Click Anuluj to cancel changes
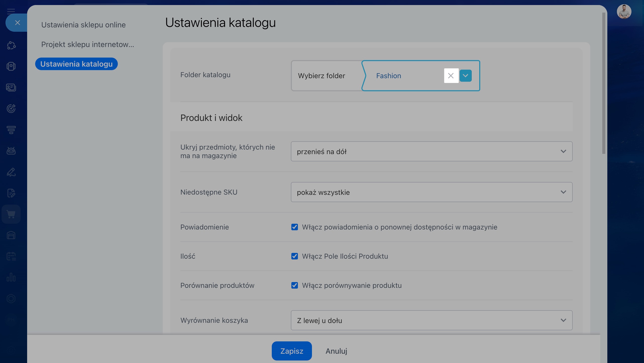The width and height of the screenshot is (644, 363). [336, 351]
